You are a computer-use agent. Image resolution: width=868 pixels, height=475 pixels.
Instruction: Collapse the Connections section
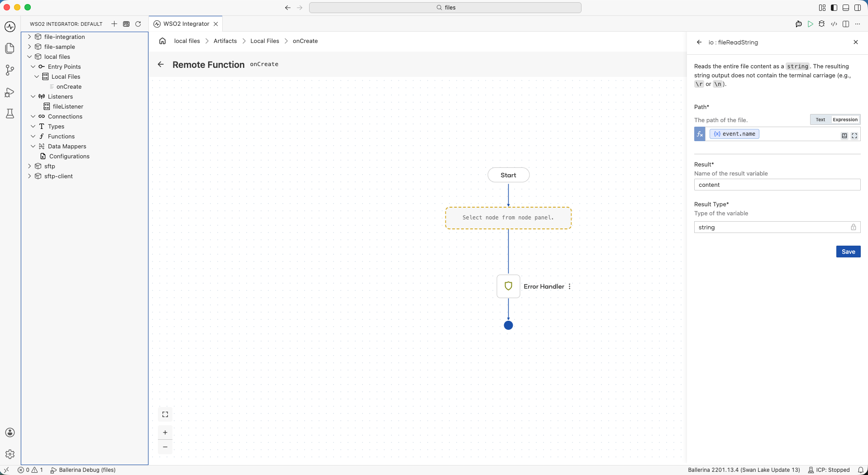tap(33, 116)
